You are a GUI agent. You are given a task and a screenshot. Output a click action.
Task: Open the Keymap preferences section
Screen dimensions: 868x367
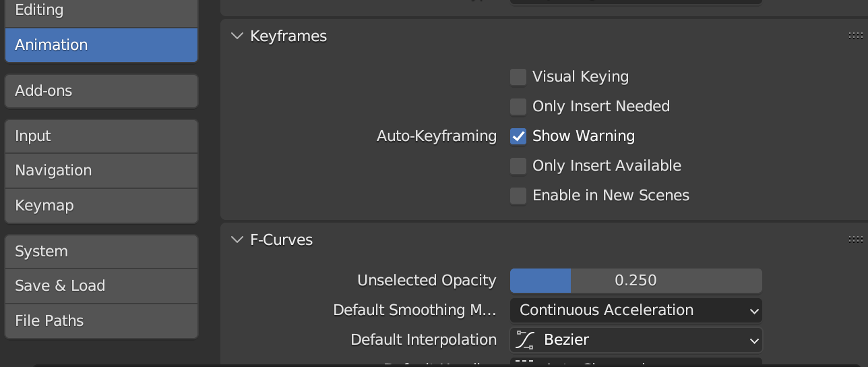(x=101, y=206)
